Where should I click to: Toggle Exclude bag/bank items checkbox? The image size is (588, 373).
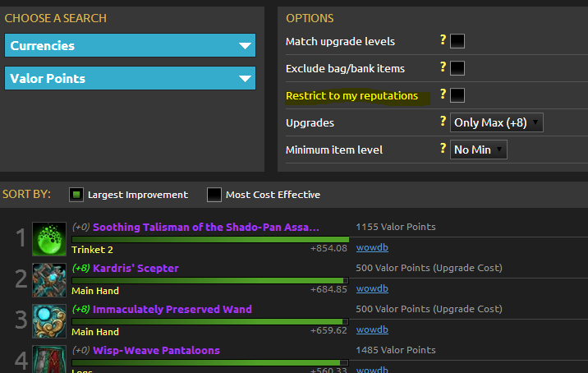pyautogui.click(x=457, y=68)
